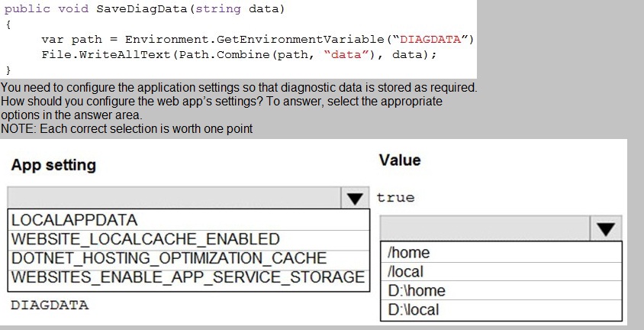
Task: Select the /local value option
Action: (x=501, y=272)
